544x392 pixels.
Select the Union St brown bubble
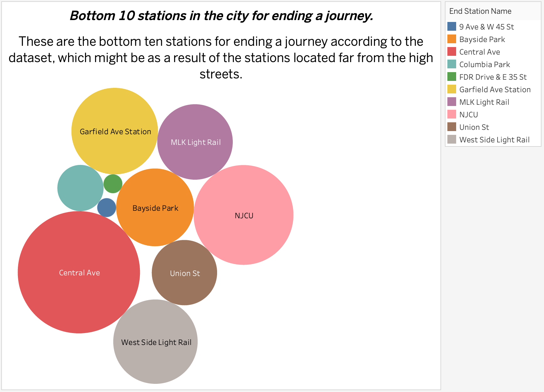click(x=184, y=273)
